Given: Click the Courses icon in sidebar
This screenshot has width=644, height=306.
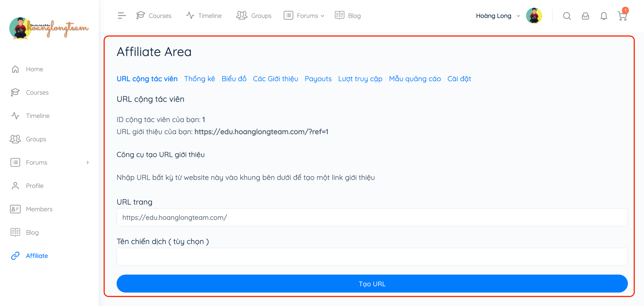Looking at the screenshot, I should coord(15,92).
